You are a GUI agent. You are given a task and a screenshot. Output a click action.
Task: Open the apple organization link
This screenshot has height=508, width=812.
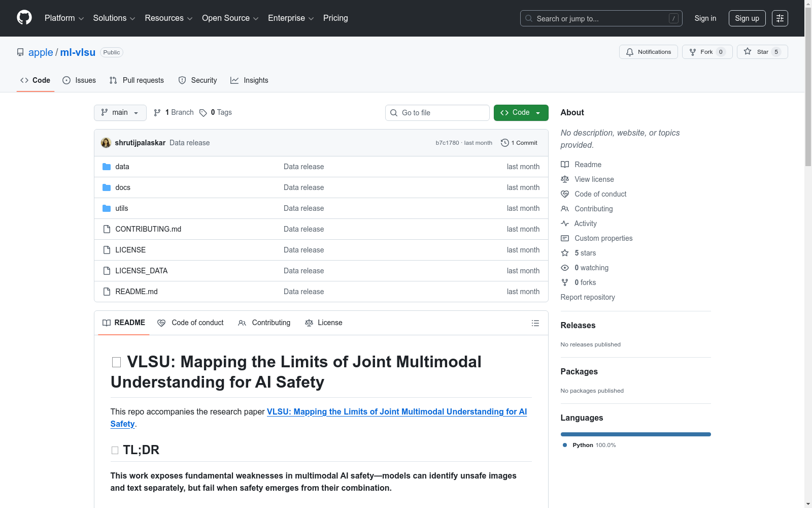(x=41, y=52)
